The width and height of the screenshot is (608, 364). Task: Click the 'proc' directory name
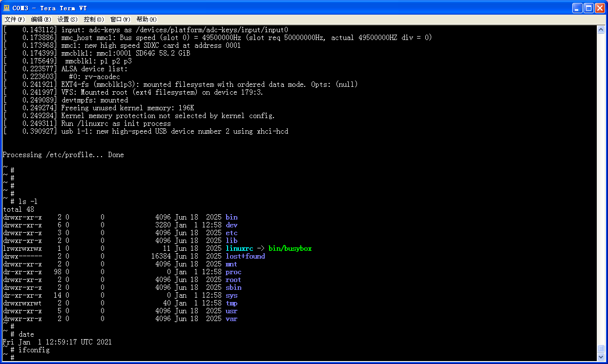click(233, 272)
